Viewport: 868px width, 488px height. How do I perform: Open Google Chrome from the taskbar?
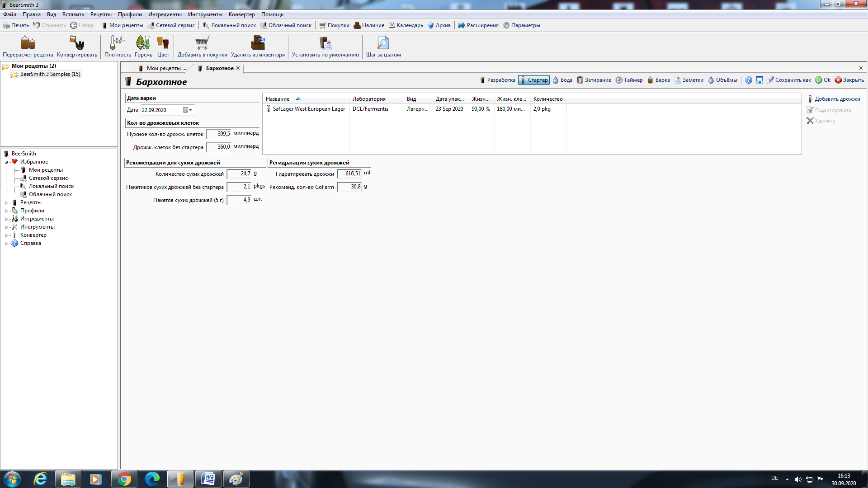pyautogui.click(x=124, y=479)
